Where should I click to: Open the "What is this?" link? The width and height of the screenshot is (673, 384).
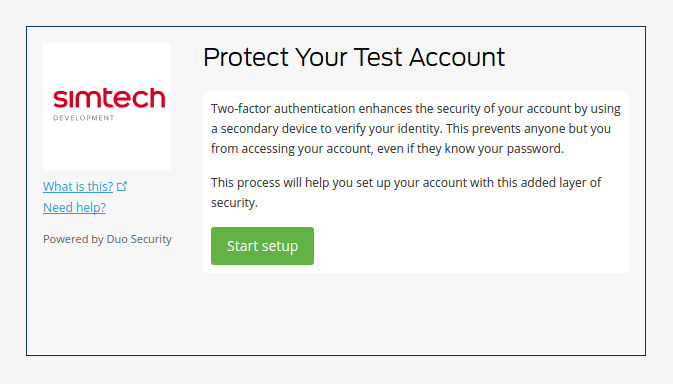click(x=78, y=187)
